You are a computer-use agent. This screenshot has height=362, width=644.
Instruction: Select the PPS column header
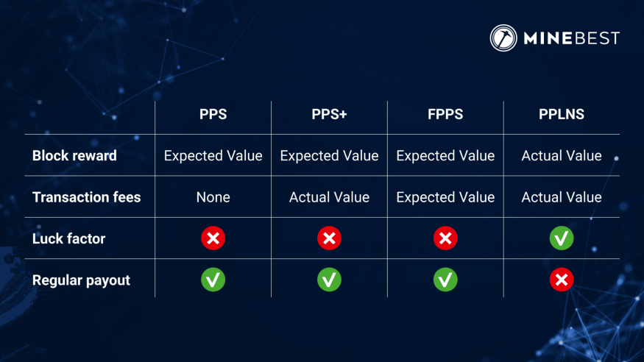(x=213, y=115)
